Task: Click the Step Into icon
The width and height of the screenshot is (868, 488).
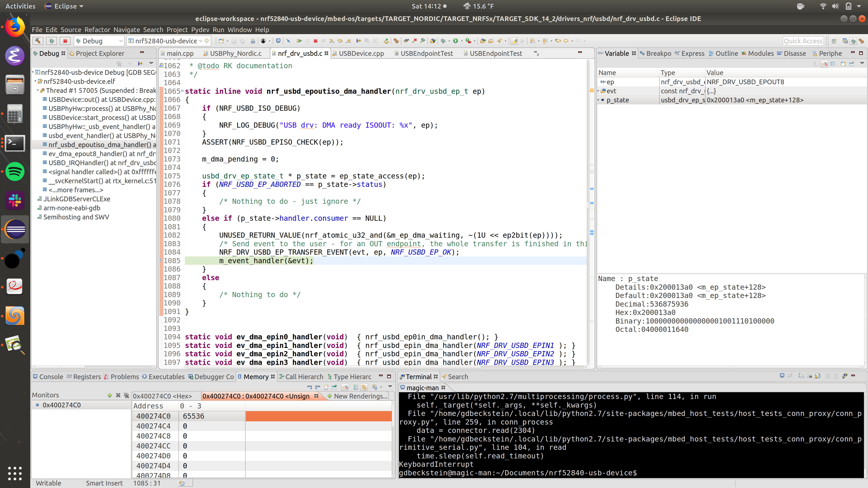Action: [x=332, y=41]
